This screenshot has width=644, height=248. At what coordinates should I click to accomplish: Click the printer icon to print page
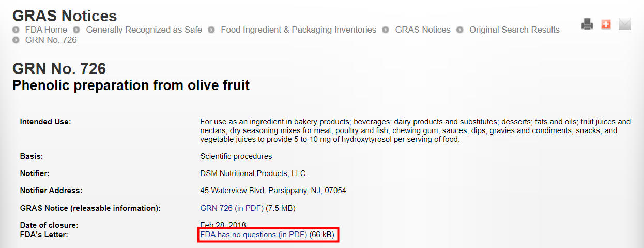pos(587,24)
